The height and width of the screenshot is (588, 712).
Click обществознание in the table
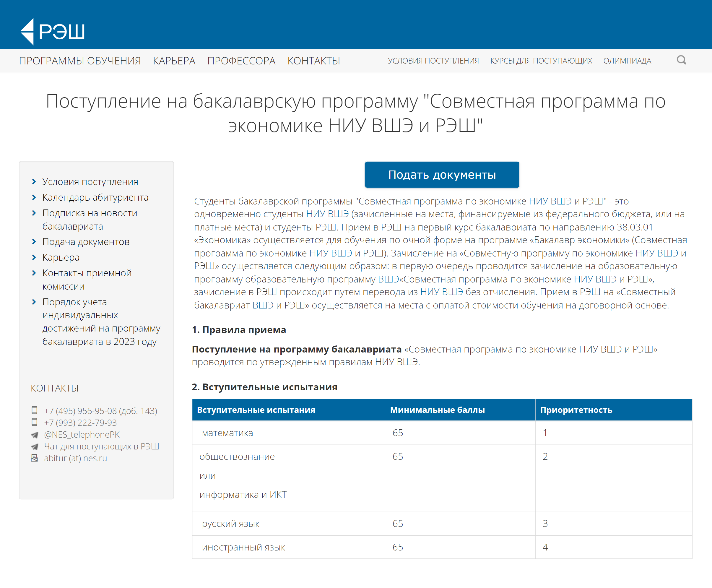coord(237,457)
